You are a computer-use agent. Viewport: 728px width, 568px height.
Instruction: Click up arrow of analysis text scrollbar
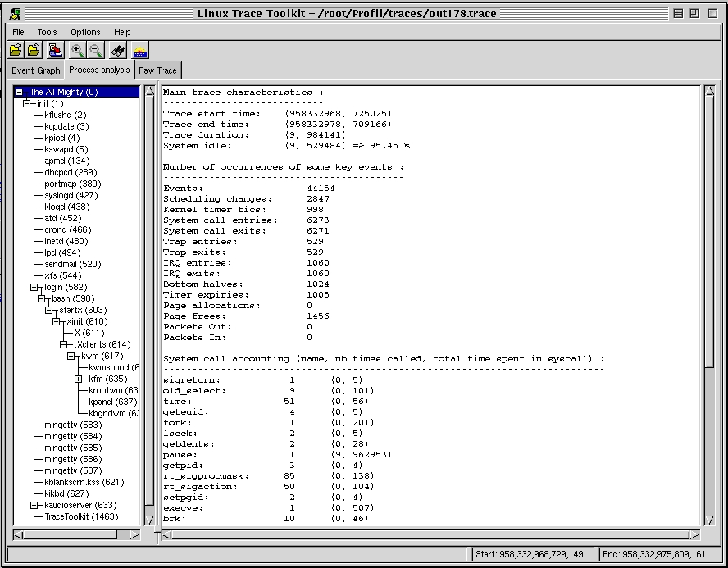710,92
